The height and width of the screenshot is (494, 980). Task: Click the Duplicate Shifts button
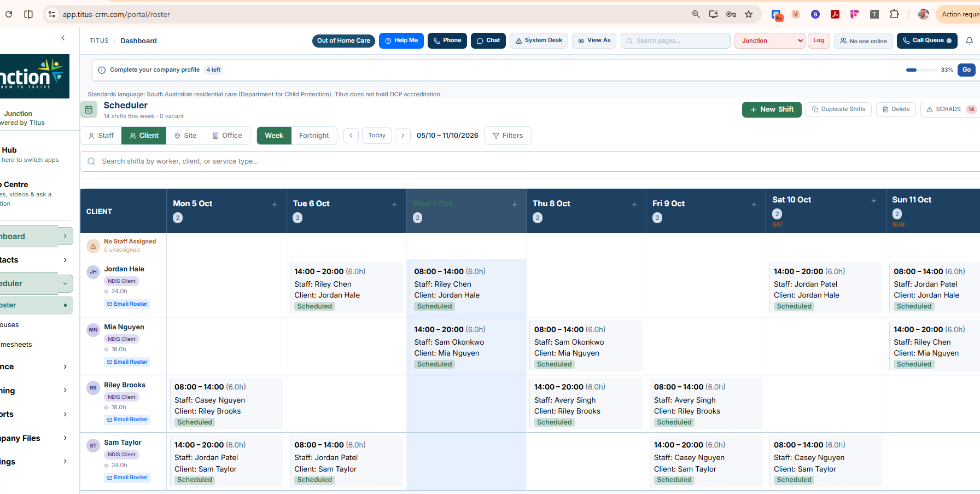838,109
